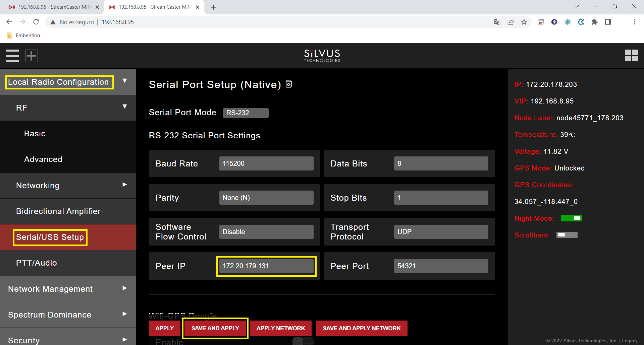This screenshot has width=644, height=345.
Task: Select Bidirectional Amplifier menu item
Action: pyautogui.click(x=58, y=211)
